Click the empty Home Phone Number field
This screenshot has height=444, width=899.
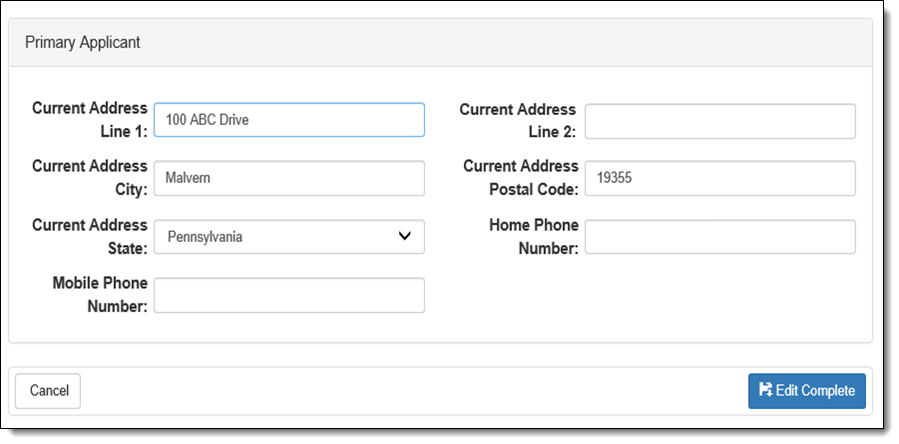(x=720, y=236)
